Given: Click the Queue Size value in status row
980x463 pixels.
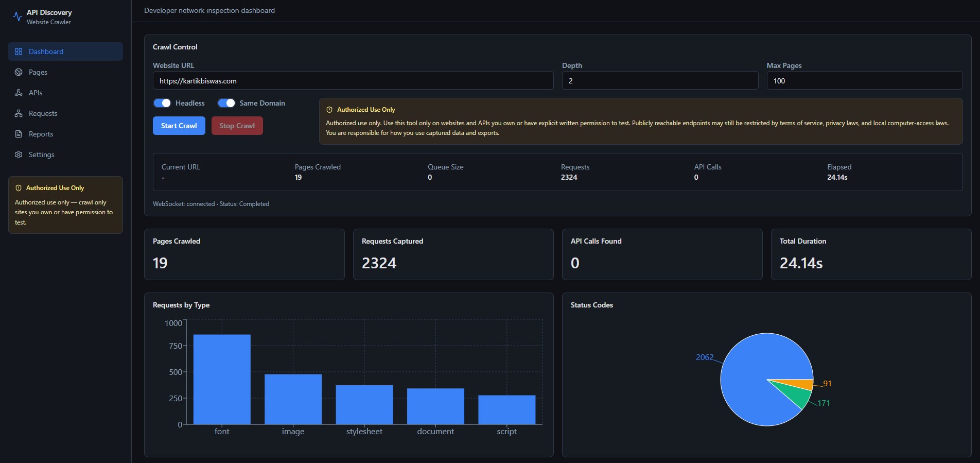Looking at the screenshot, I should click(x=430, y=177).
